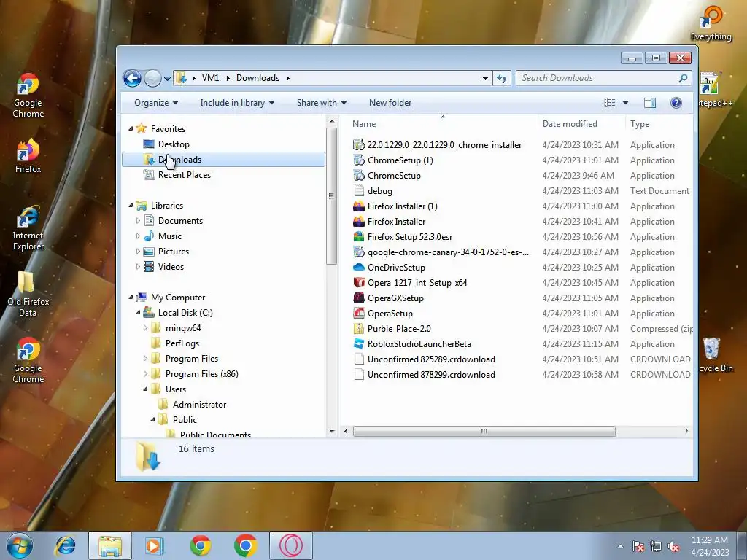Collapse the Users folder
This screenshot has height=560, width=747.
pos(145,389)
